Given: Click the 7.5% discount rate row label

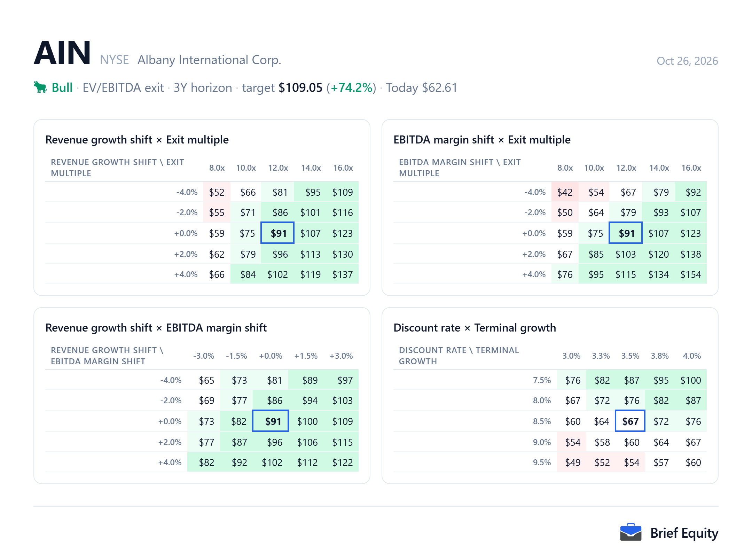Looking at the screenshot, I should [x=542, y=380].
